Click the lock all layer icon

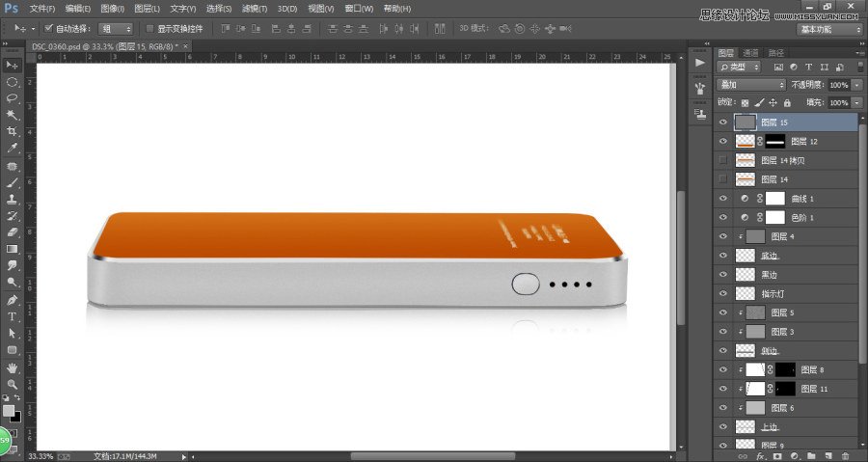pyautogui.click(x=787, y=103)
